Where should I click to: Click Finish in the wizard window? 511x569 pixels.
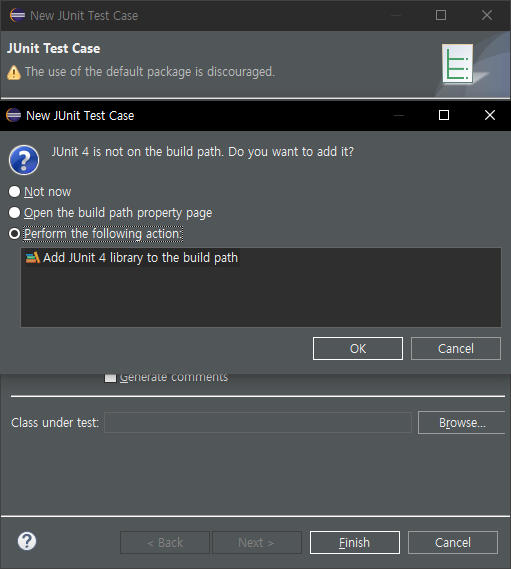point(355,543)
